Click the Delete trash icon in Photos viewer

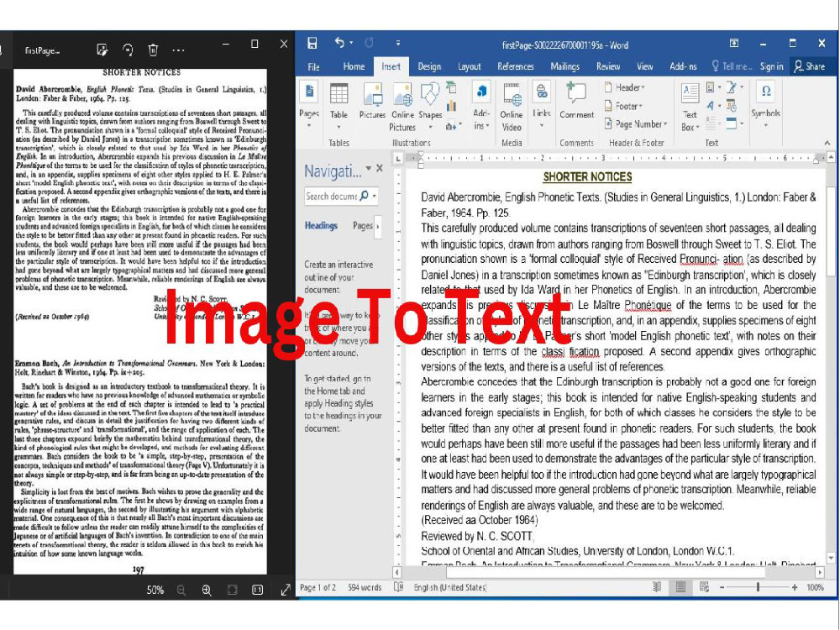153,50
